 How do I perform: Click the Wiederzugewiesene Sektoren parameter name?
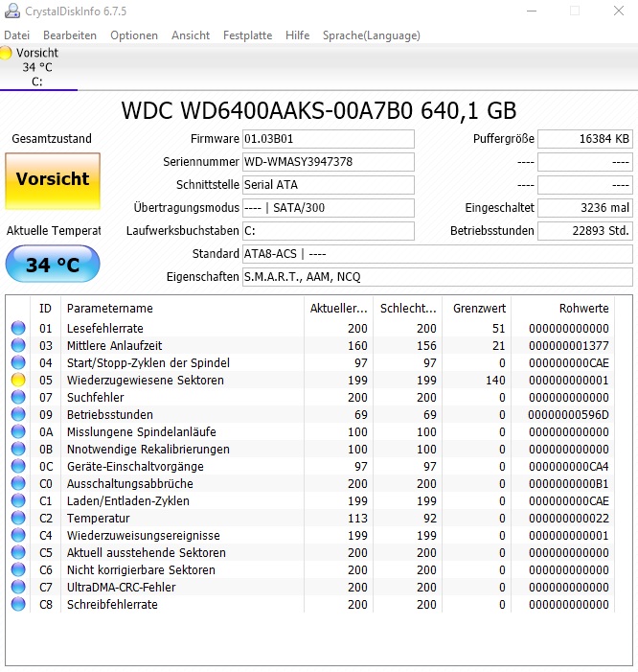146,381
